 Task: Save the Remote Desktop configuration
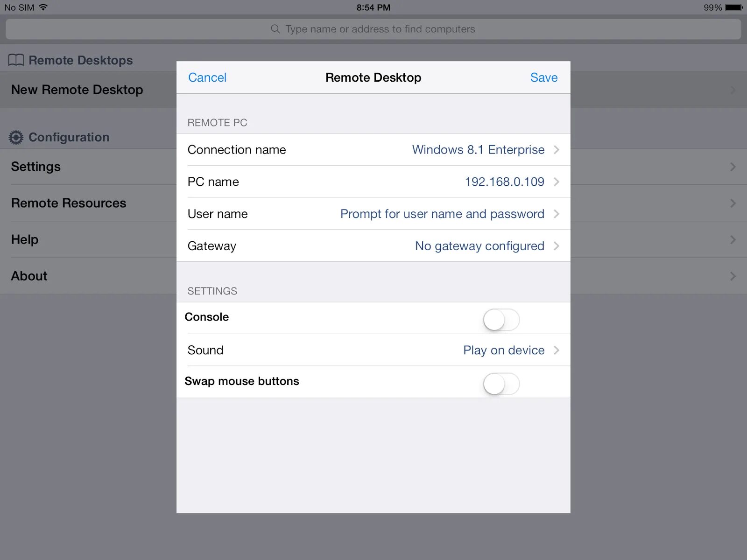pyautogui.click(x=543, y=77)
